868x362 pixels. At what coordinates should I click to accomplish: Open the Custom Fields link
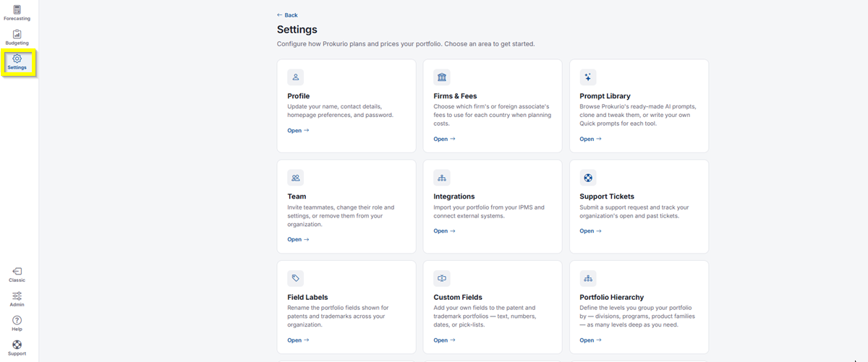click(x=445, y=340)
